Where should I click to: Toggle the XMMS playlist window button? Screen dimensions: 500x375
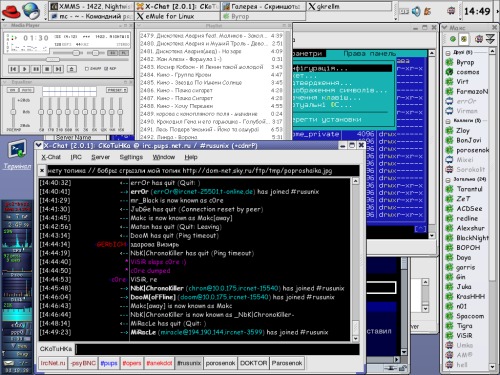coord(123,53)
